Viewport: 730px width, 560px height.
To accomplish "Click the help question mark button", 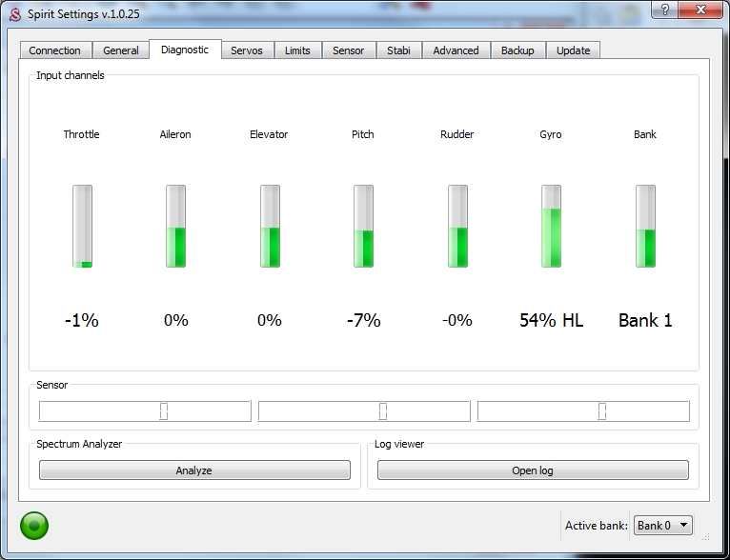I will point(664,10).
